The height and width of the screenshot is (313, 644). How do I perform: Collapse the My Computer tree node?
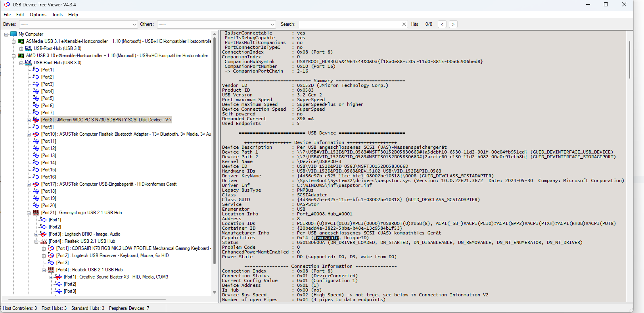pyautogui.click(x=6, y=35)
